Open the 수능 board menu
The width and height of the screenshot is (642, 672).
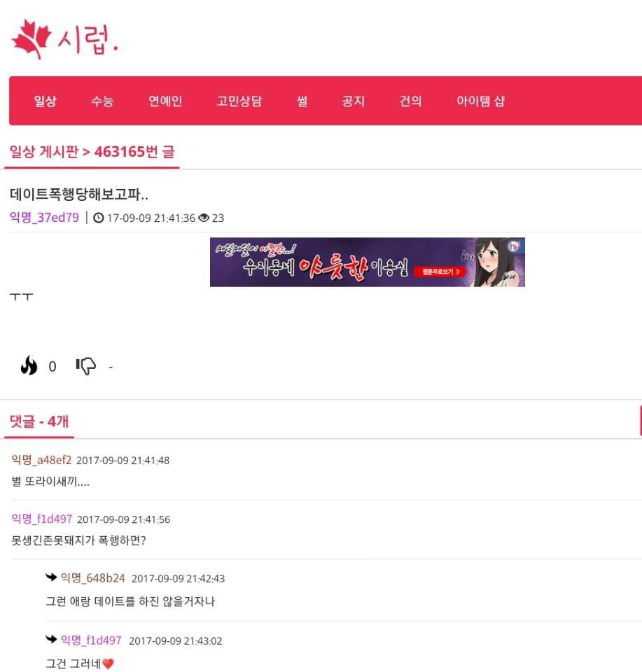pyautogui.click(x=102, y=101)
